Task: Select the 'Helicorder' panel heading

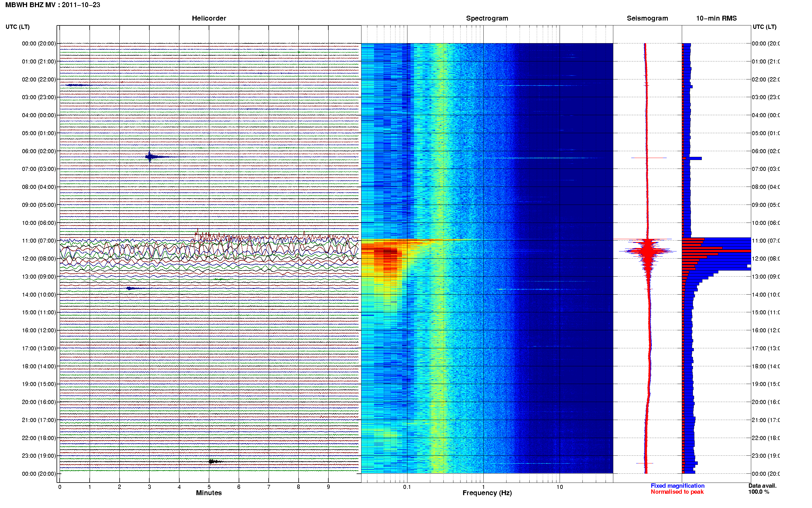Action: coord(209,18)
